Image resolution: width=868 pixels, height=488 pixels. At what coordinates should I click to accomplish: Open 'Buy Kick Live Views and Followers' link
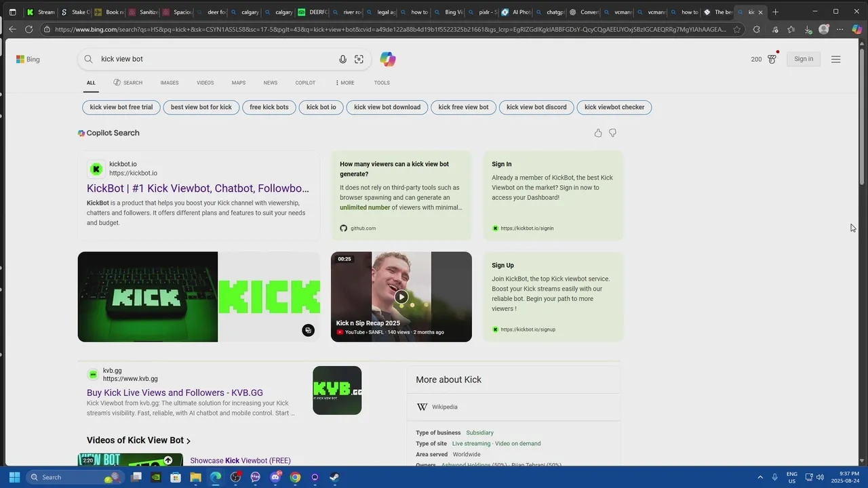tap(175, 392)
